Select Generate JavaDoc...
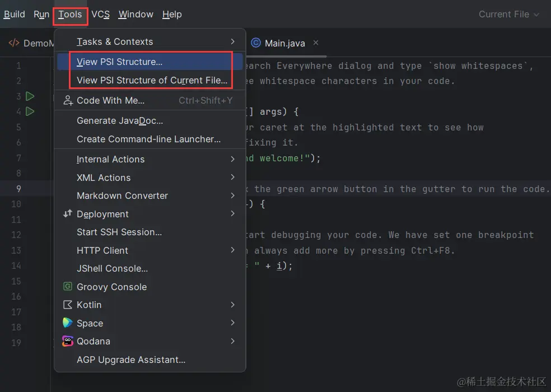Image resolution: width=551 pixels, height=392 pixels. (150, 120)
